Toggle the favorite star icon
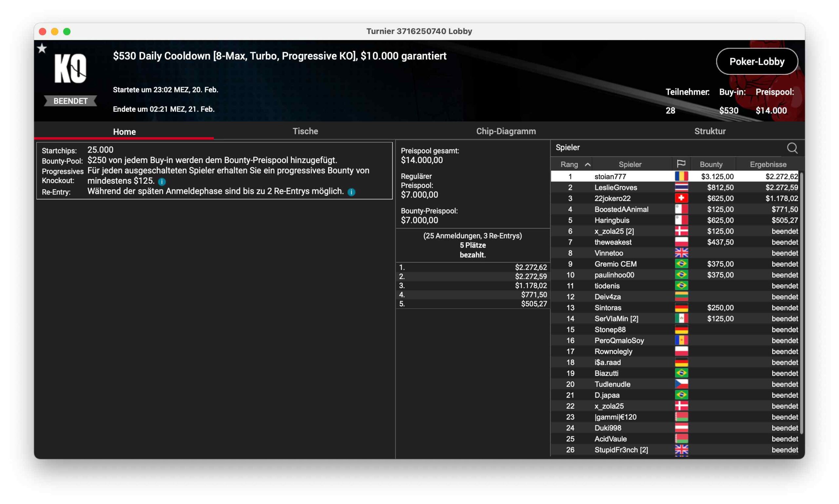839x504 pixels. pyautogui.click(x=42, y=48)
